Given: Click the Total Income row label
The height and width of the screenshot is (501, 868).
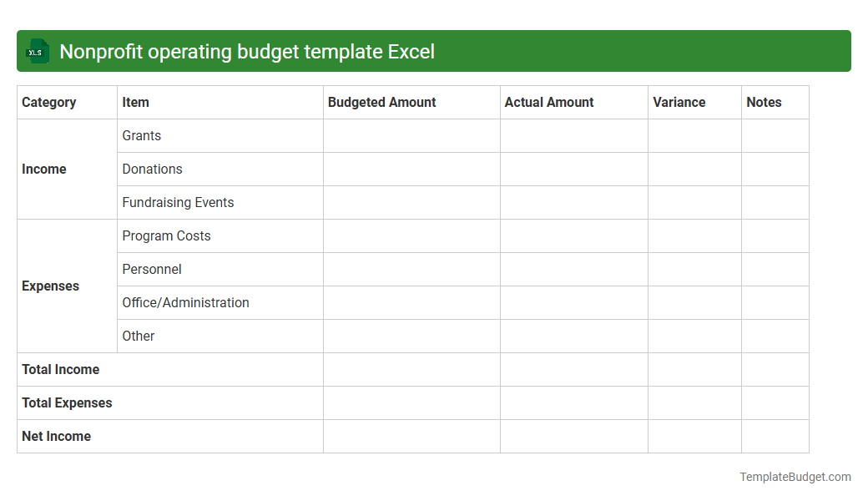Looking at the screenshot, I should pyautogui.click(x=60, y=369).
